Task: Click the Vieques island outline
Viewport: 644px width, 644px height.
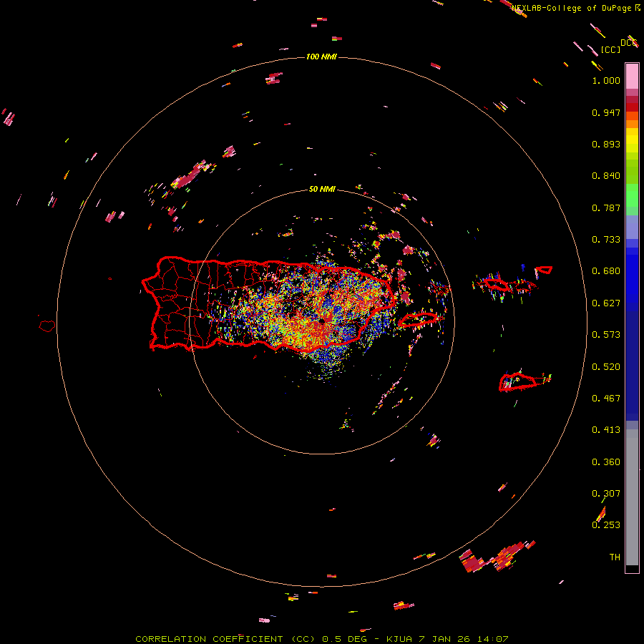Action: tap(418, 320)
